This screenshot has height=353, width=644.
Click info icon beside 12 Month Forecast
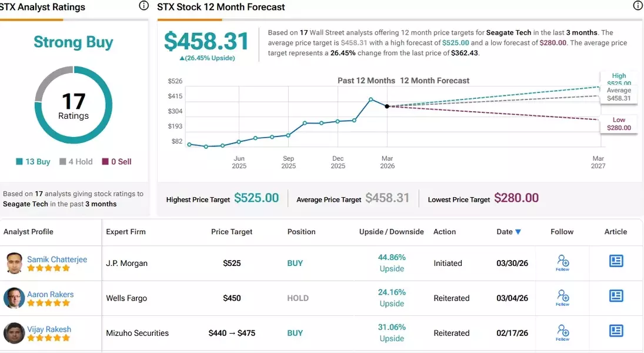pyautogui.click(x=638, y=6)
